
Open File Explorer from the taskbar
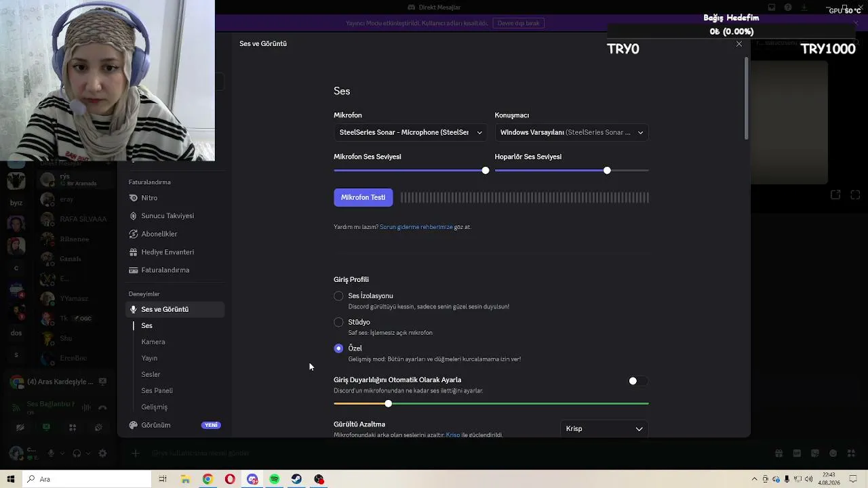click(185, 479)
